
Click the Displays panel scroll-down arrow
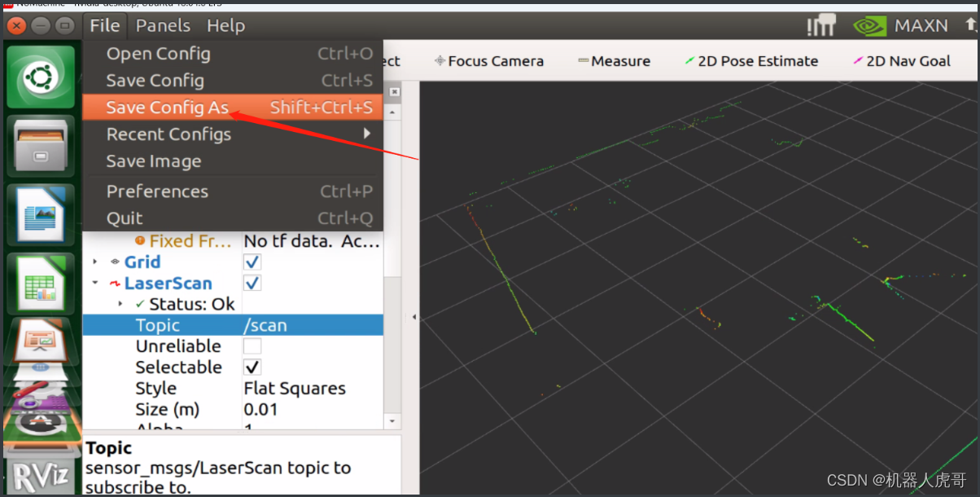394,421
